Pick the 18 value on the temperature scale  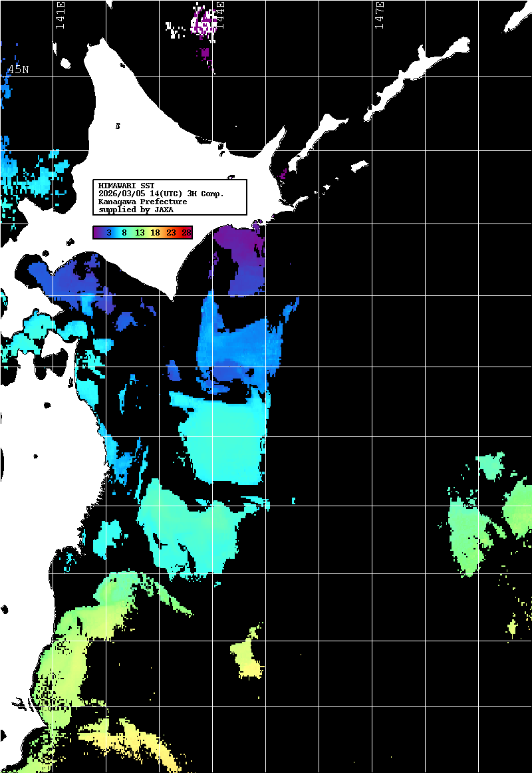[x=155, y=232]
